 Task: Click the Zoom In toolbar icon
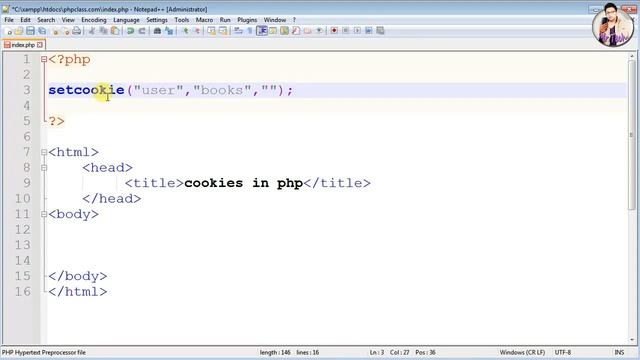185,31
